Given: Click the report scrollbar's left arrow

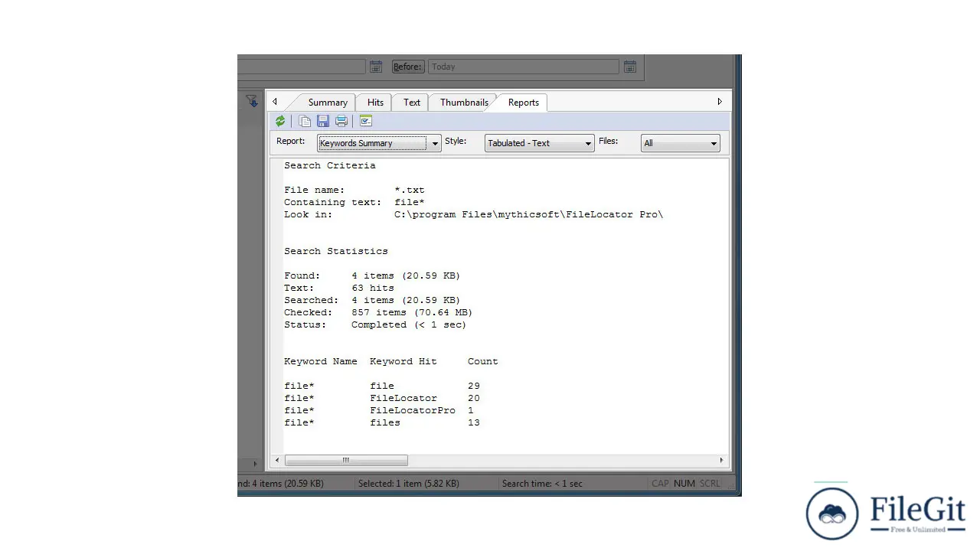Looking at the screenshot, I should point(278,460).
